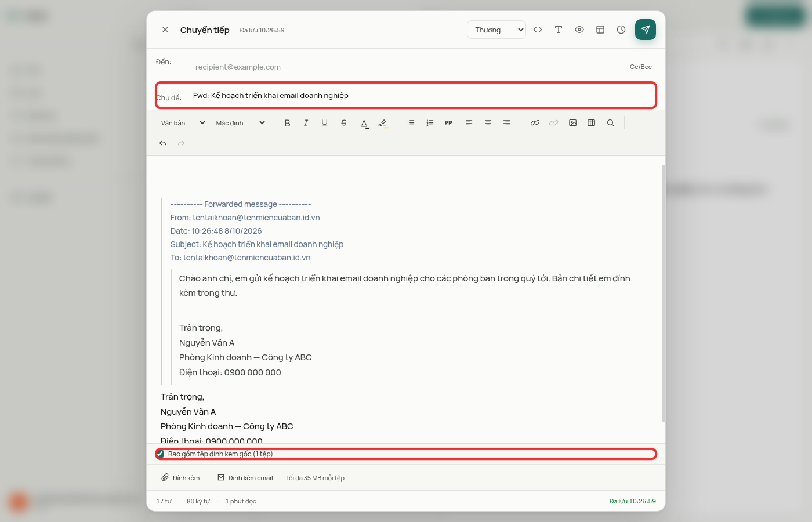This screenshot has width=812, height=522.
Task: Close the 'Chuyển tiếp' compose window
Action: point(165,30)
